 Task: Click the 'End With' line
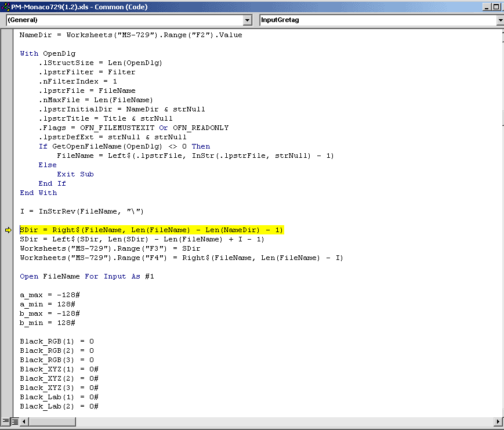coord(38,193)
